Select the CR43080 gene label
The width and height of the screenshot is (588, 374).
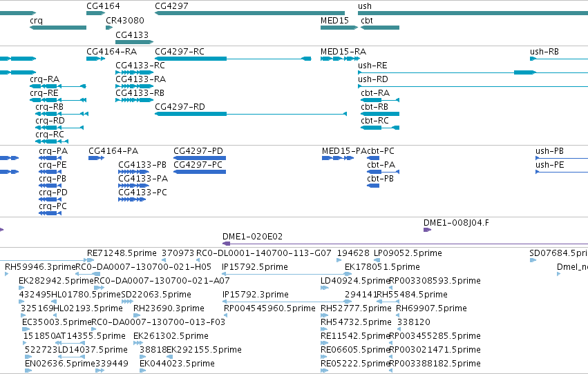(125, 20)
